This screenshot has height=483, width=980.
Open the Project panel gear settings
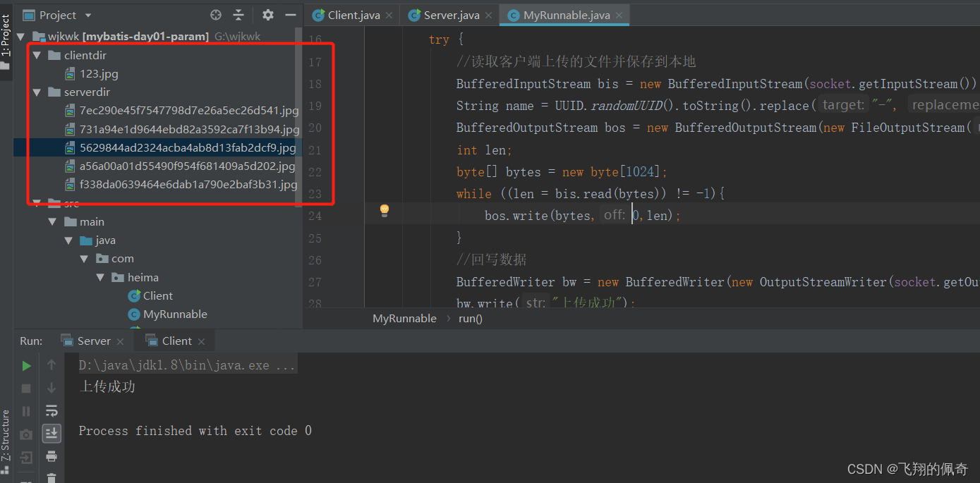[x=268, y=15]
